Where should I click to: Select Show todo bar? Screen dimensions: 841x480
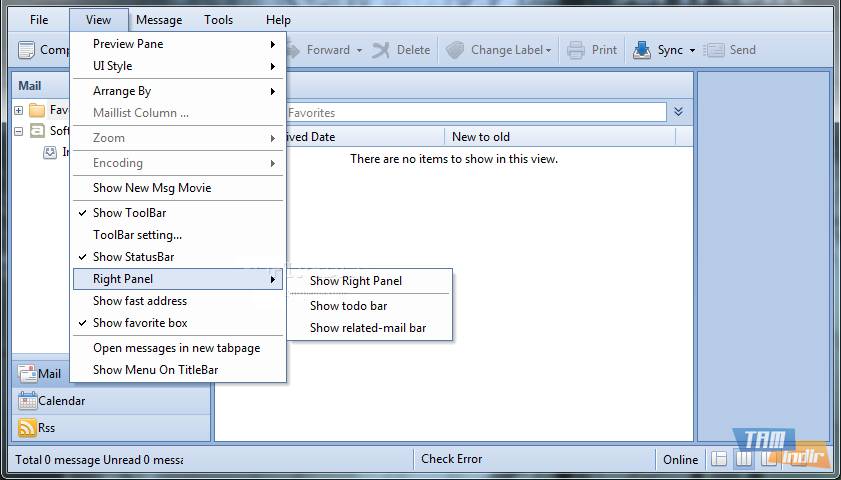click(x=348, y=306)
